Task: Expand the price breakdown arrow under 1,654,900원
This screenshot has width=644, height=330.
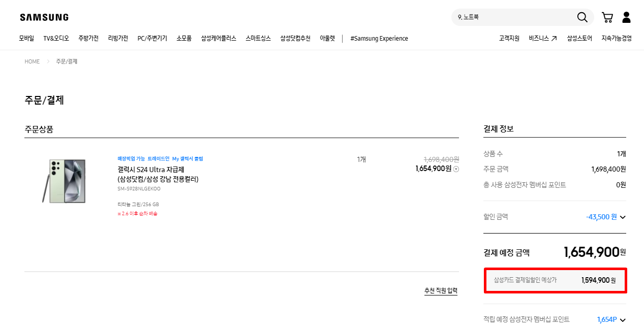Action: (456, 169)
